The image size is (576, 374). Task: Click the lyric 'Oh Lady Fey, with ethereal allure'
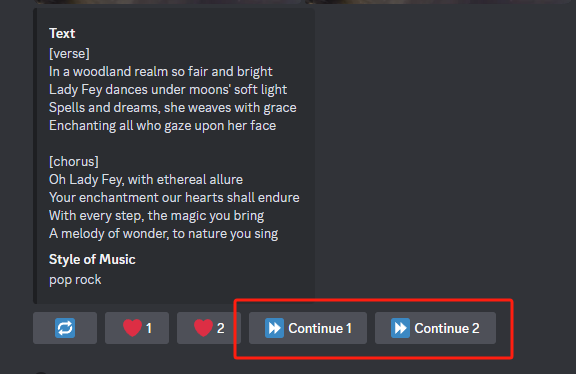[x=146, y=180]
